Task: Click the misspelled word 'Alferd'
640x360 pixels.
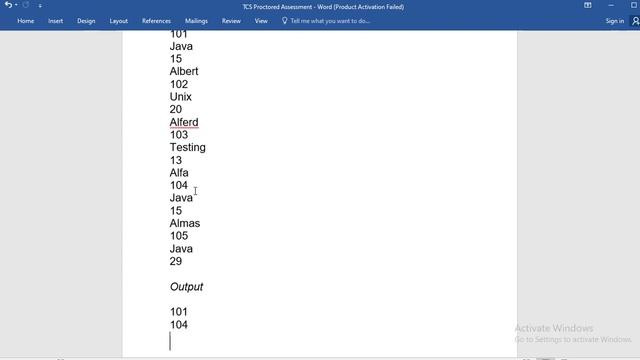Action: 184,122
